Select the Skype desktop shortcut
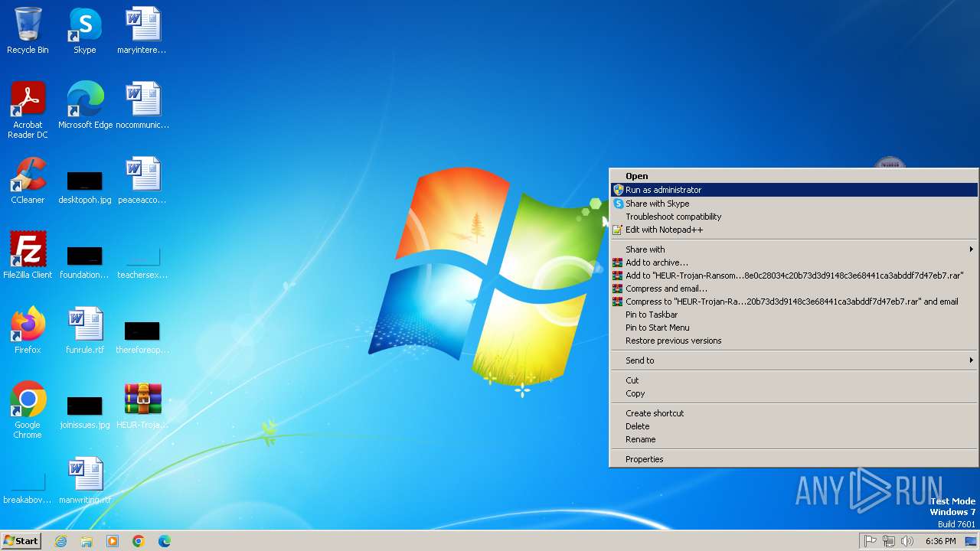980x551 pixels. [85, 31]
